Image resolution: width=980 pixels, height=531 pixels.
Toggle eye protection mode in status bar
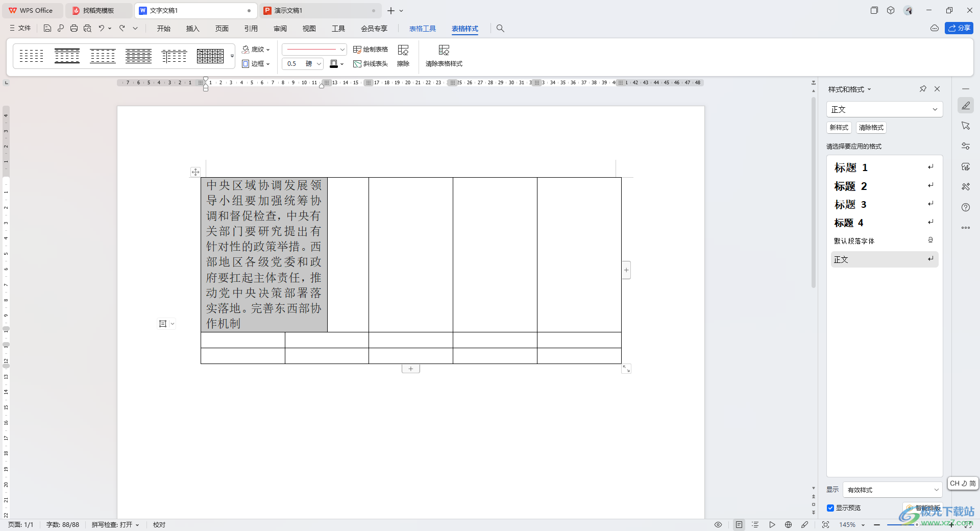coord(718,525)
